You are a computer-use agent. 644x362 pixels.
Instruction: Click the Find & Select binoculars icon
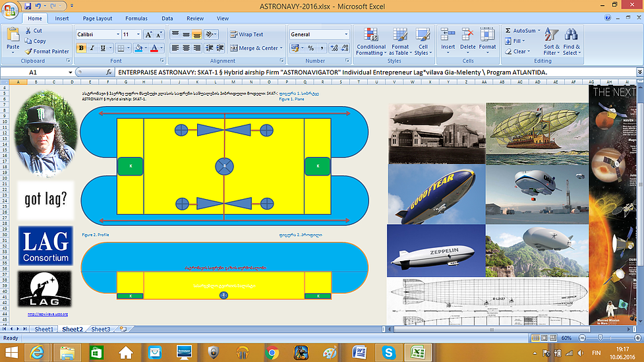[x=571, y=35]
